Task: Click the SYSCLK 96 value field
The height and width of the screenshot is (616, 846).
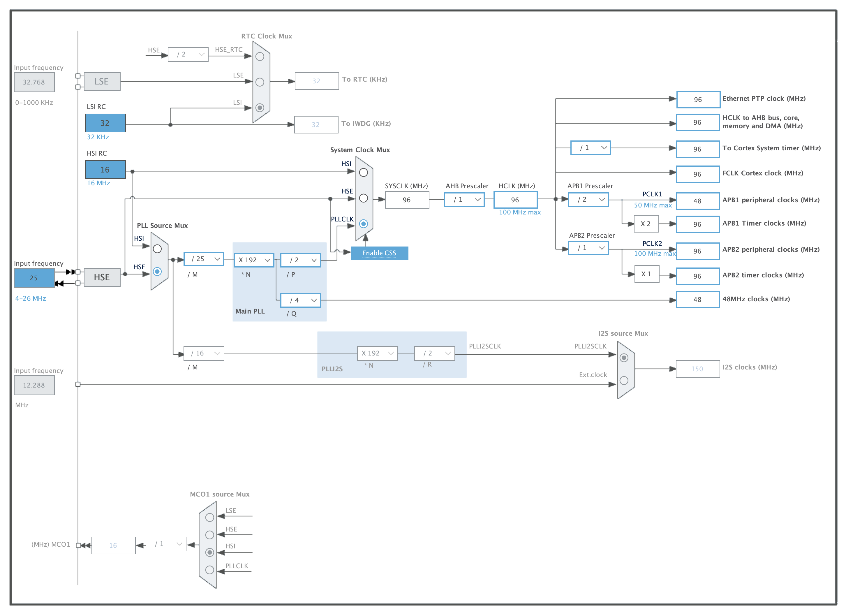Action: point(407,200)
